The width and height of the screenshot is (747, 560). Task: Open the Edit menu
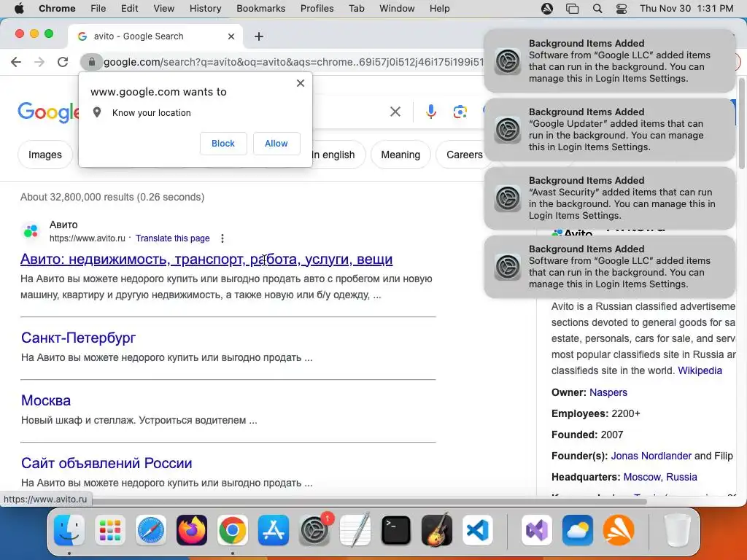point(129,8)
